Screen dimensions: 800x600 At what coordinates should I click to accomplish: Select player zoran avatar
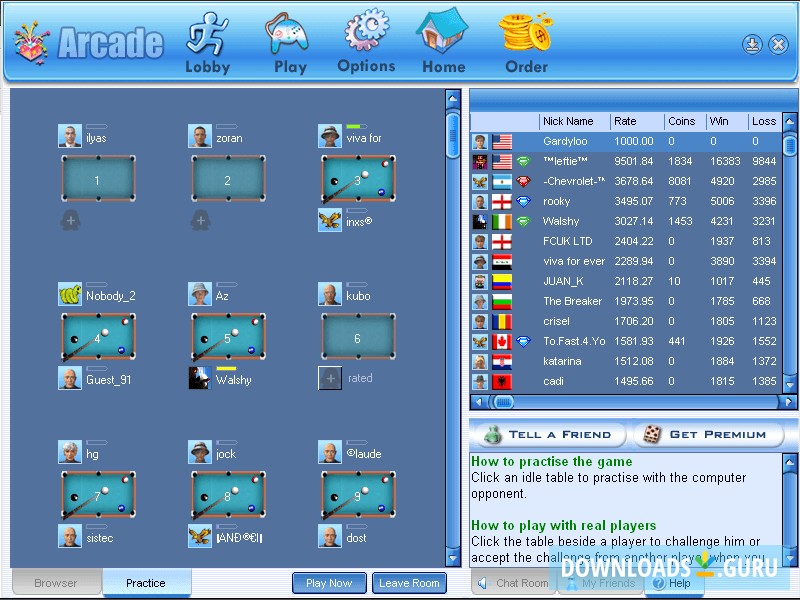pyautogui.click(x=200, y=136)
